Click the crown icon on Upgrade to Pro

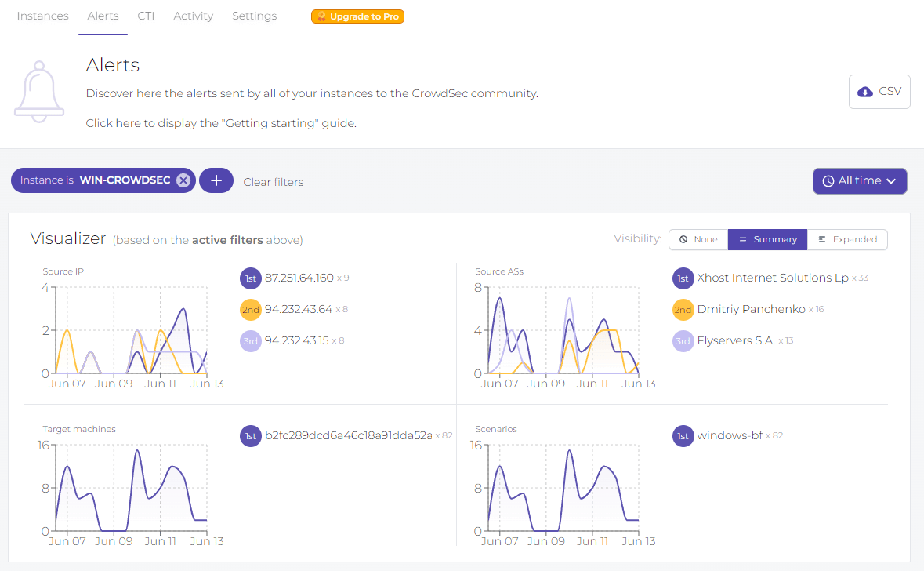[x=322, y=16]
